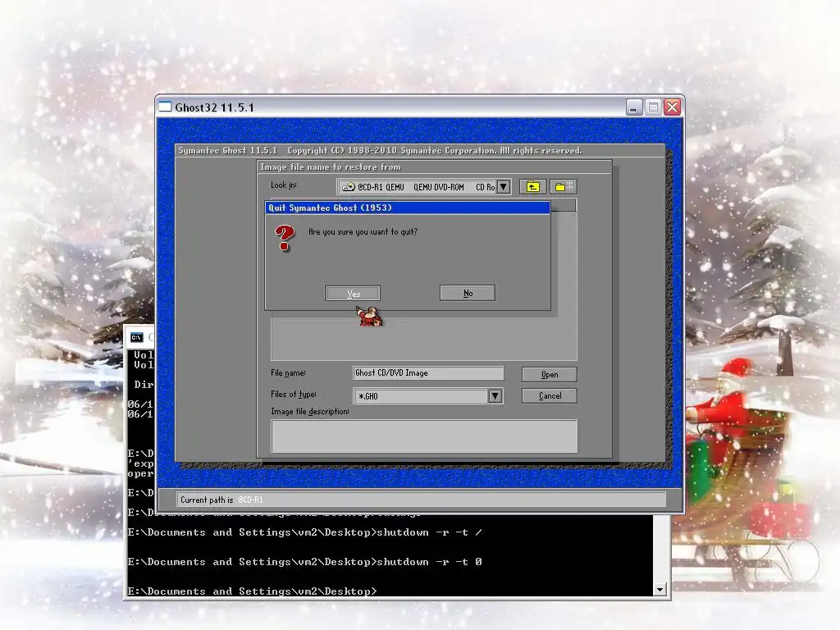840x630 pixels.
Task: Click the red question mark icon
Action: [285, 238]
